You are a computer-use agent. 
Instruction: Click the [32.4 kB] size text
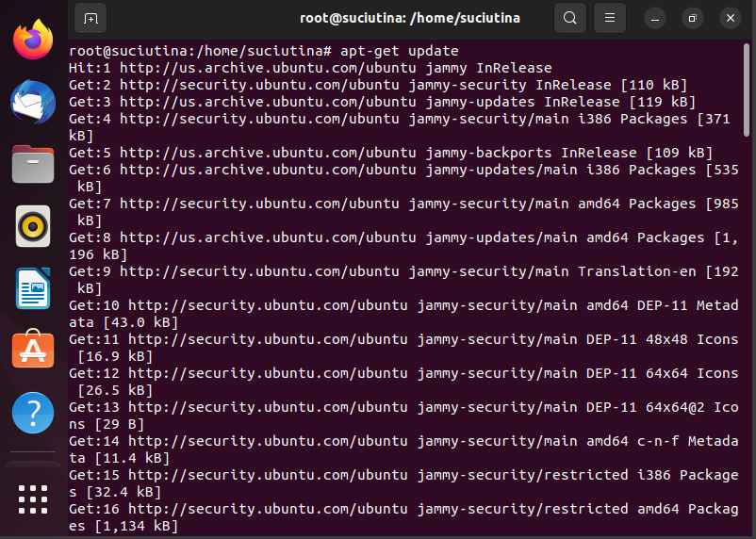(123, 492)
